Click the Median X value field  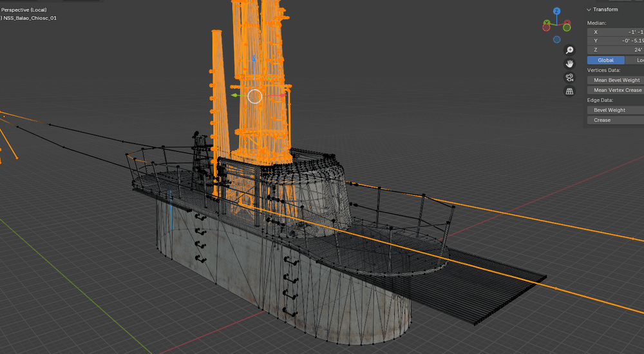[x=616, y=32]
